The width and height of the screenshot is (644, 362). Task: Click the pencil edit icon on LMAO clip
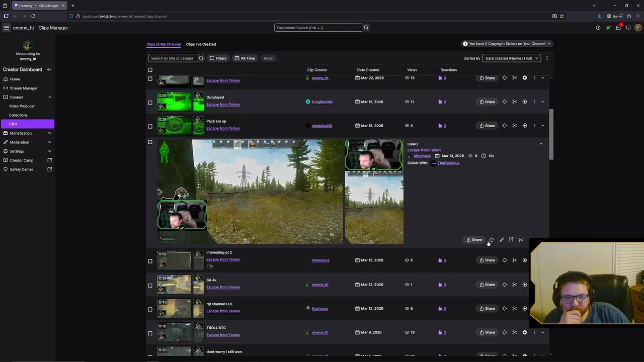(502, 240)
